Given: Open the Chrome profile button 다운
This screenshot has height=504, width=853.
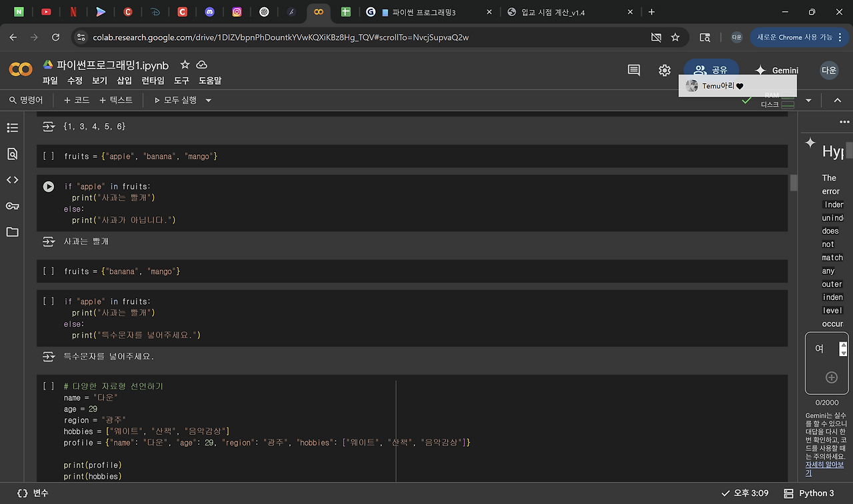Looking at the screenshot, I should click(736, 37).
